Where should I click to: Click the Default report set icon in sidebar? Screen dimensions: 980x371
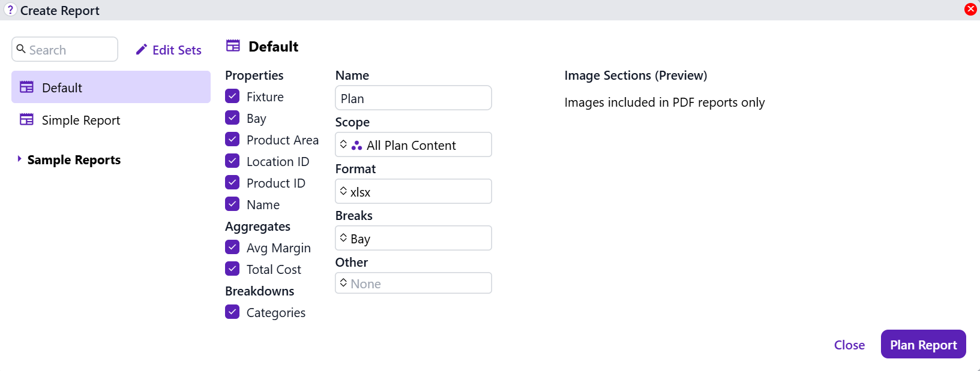[x=26, y=88]
